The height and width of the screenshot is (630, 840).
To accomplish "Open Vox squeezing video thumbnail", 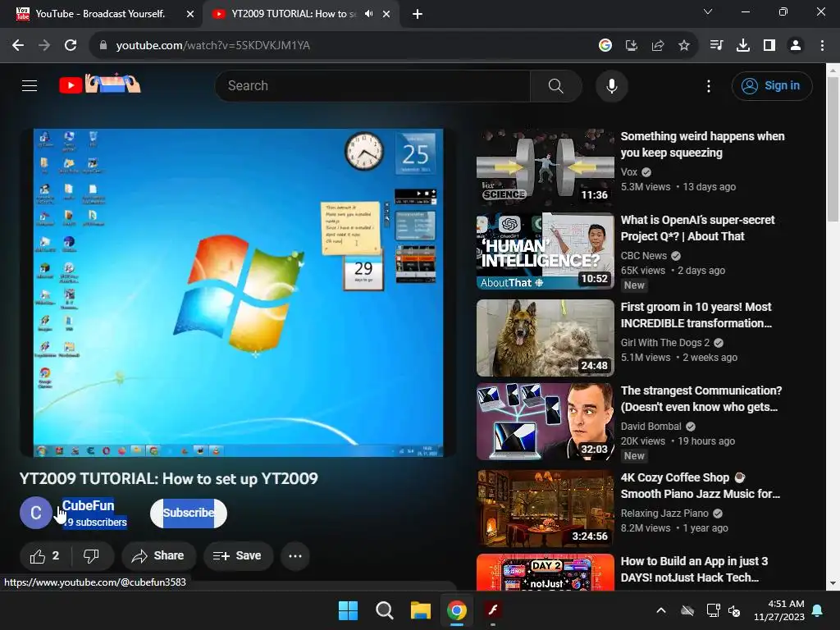I will pos(546,167).
